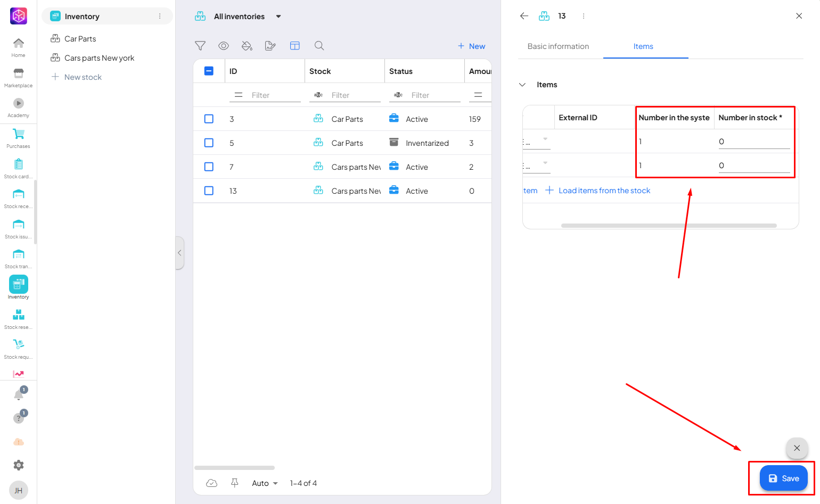Select the row checkbox for ID 13
This screenshot has width=820, height=504.
[x=209, y=191]
